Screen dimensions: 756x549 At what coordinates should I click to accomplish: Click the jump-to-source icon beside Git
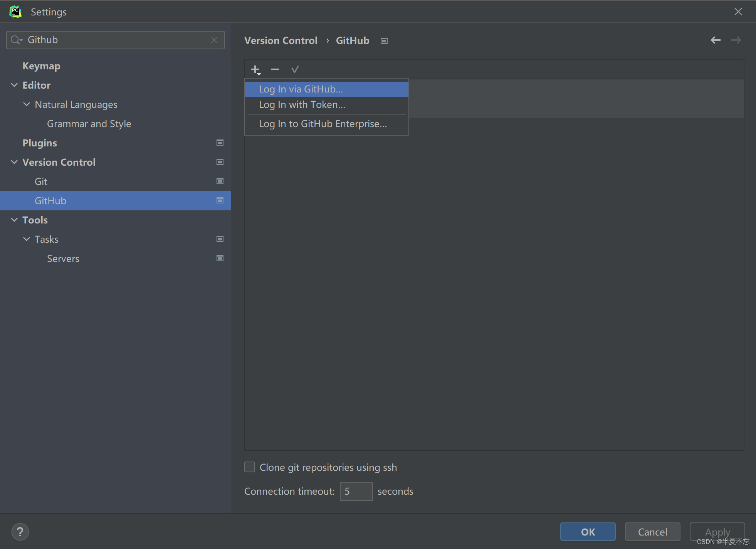[x=220, y=181]
